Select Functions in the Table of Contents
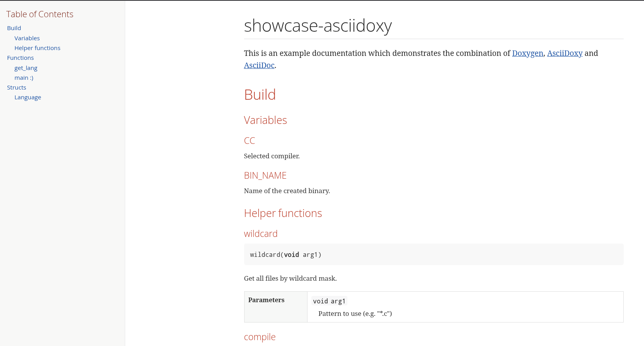 click(20, 57)
